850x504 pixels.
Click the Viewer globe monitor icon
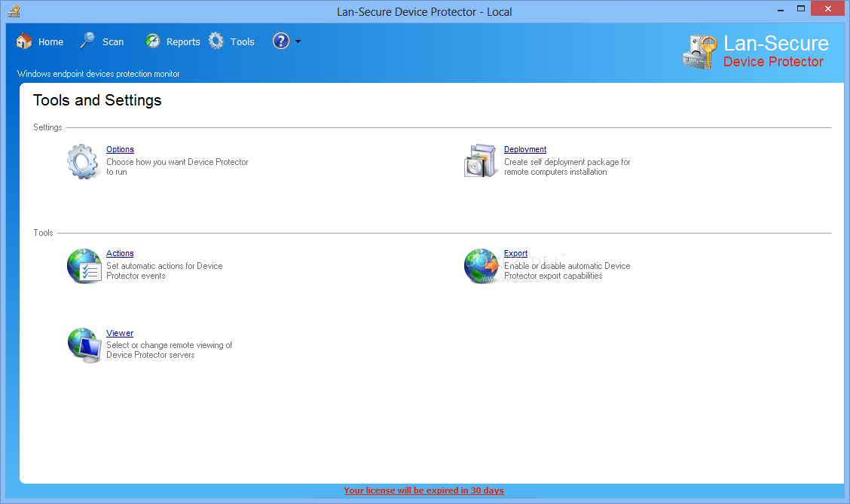84,345
